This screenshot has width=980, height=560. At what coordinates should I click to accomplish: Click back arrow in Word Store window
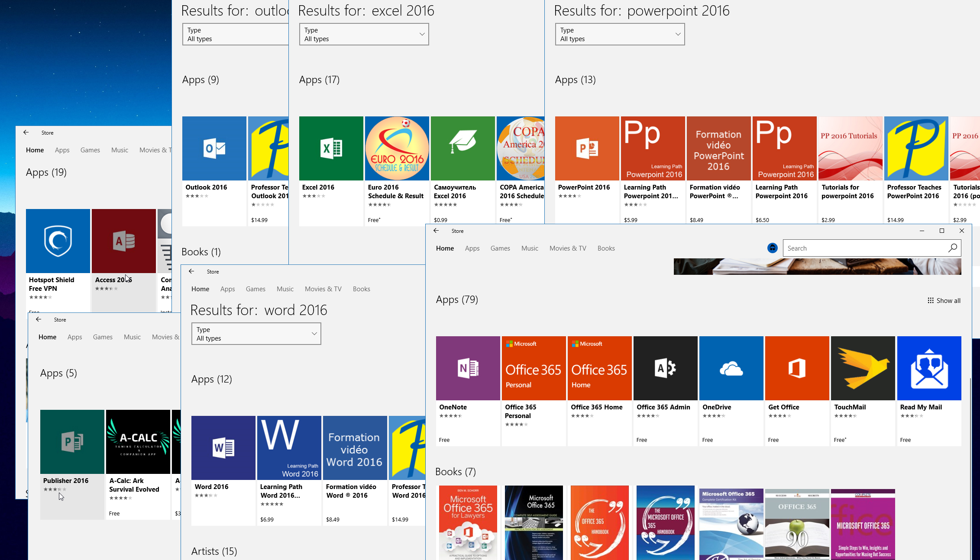coord(192,271)
